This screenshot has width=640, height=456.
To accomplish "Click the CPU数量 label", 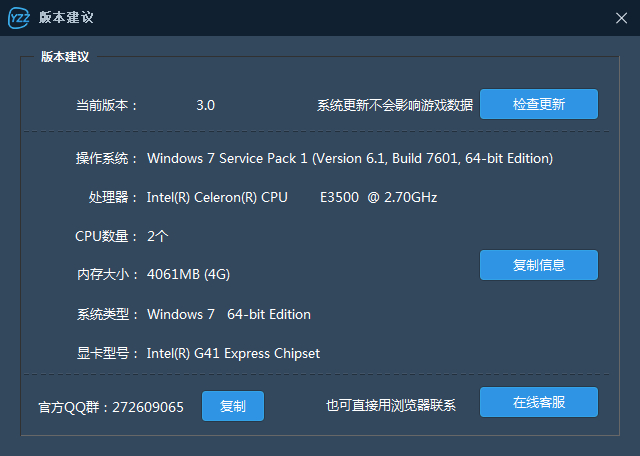I will [x=107, y=236].
